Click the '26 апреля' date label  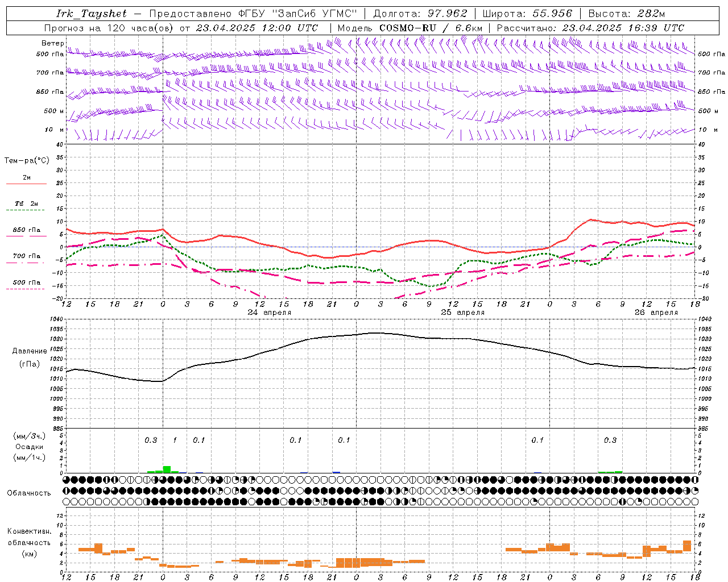tap(656, 313)
